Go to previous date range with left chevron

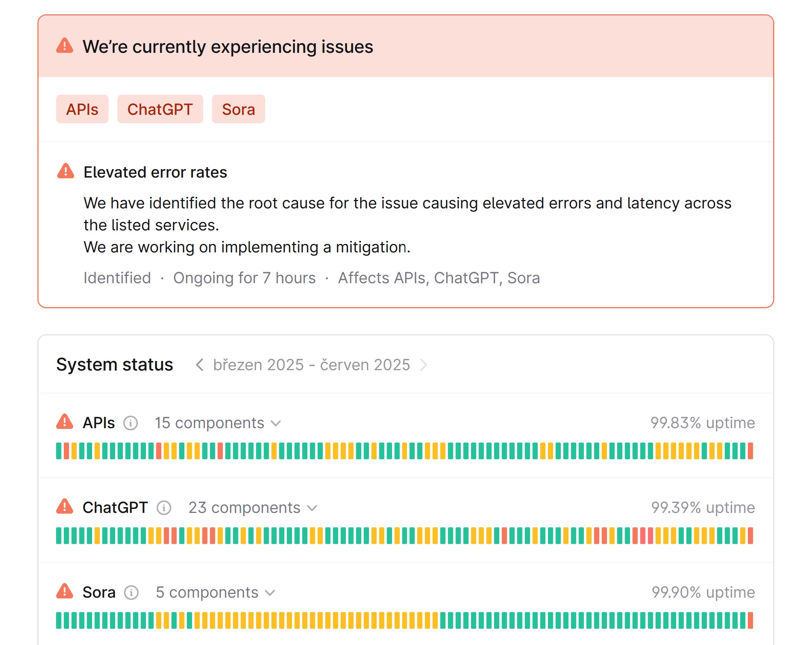click(200, 365)
